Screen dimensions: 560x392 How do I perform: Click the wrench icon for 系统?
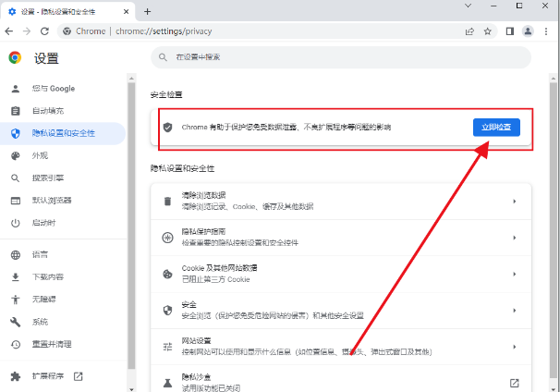tap(16, 322)
